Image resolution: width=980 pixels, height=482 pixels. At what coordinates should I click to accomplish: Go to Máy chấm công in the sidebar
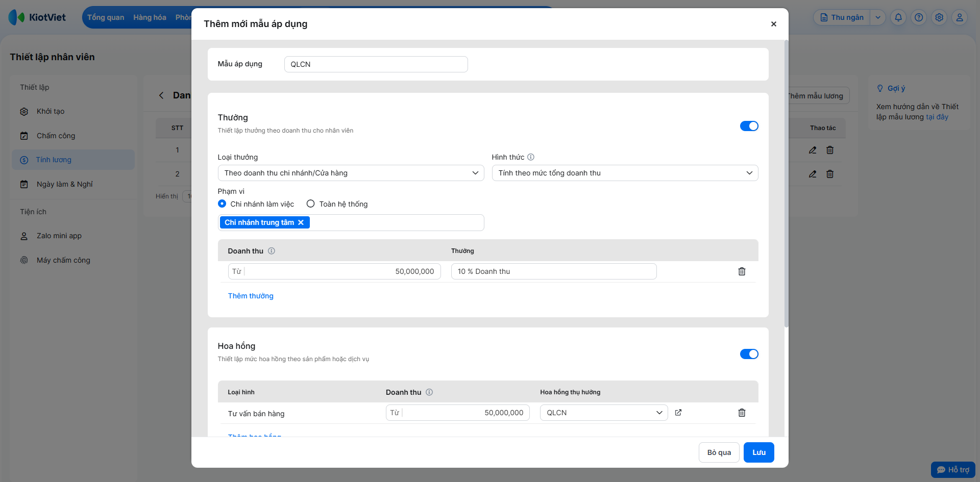click(73, 260)
